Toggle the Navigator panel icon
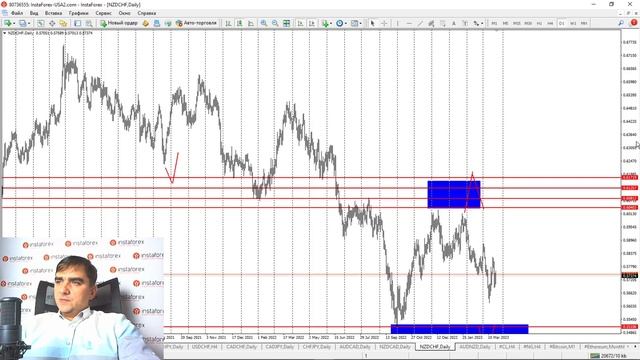 pos(63,23)
